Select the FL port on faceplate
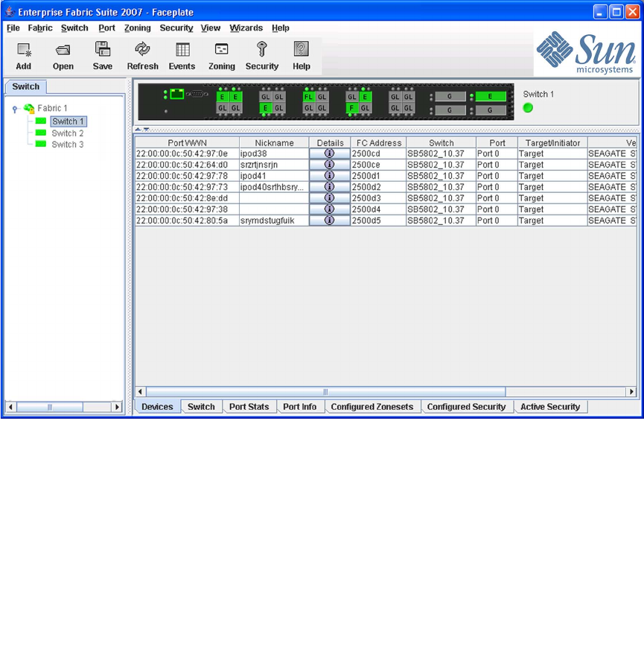Viewport: 644px width, 672px height. pyautogui.click(x=308, y=97)
